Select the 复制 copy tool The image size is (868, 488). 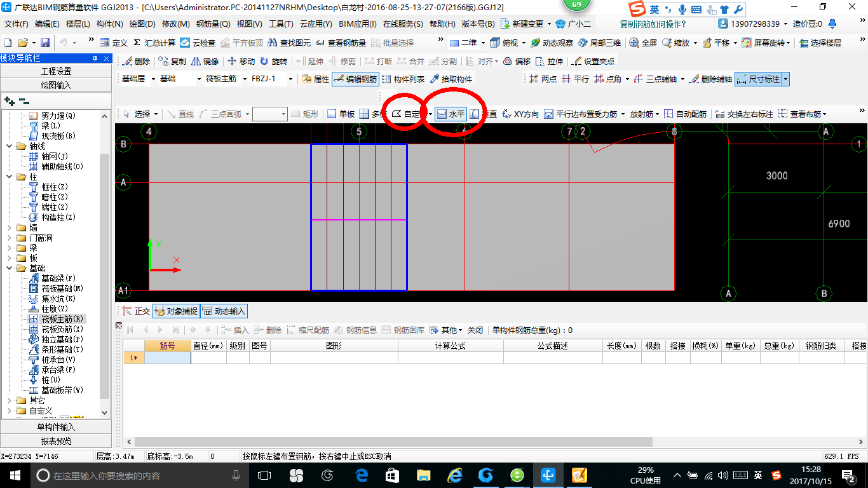point(172,62)
